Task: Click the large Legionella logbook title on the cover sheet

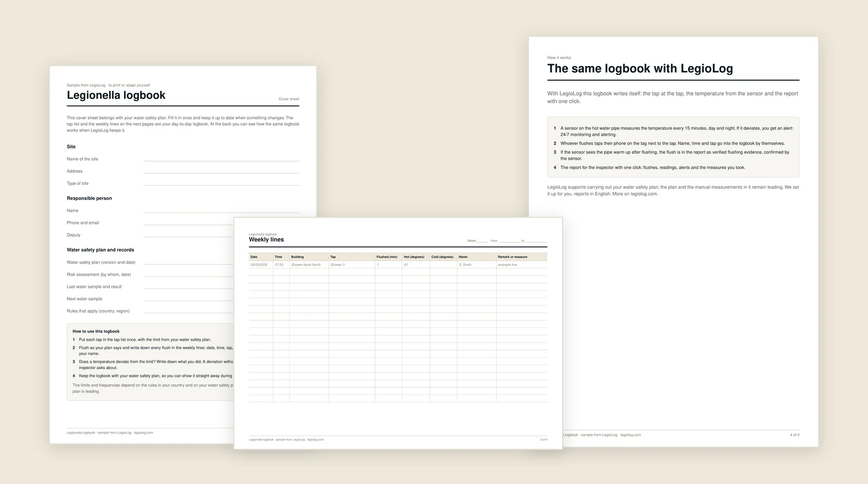Action: 116,95
